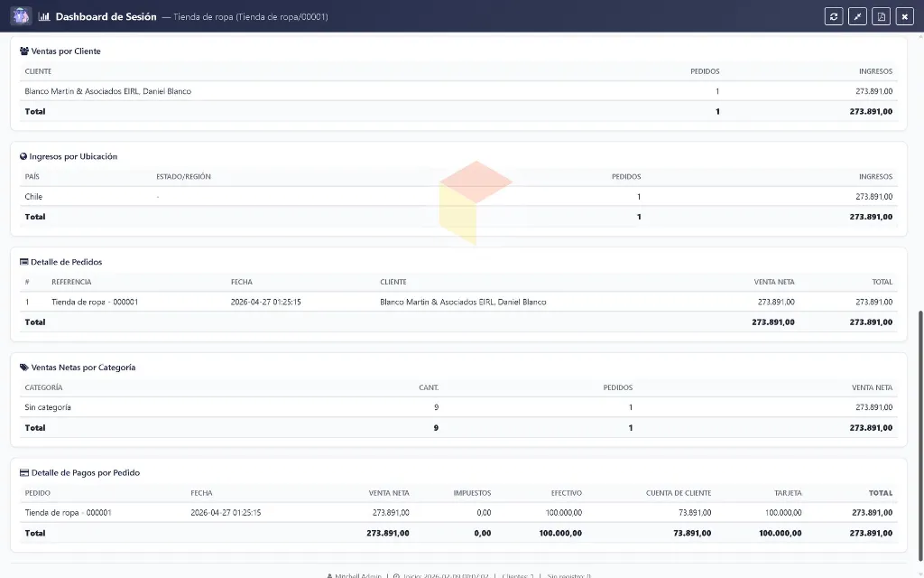Click the PEDIDO column header in payments table
924x578 pixels.
click(x=37, y=493)
